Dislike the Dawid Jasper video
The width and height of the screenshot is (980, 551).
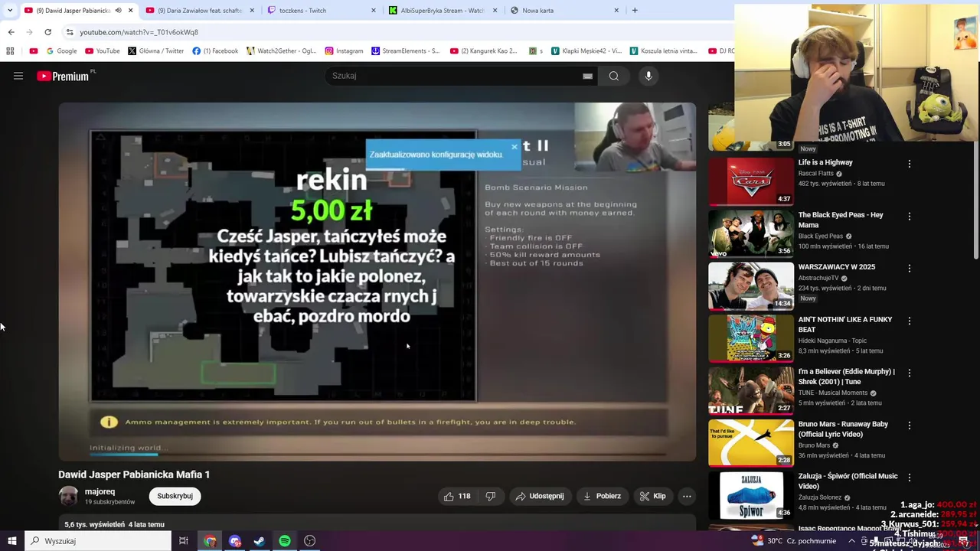491,496
